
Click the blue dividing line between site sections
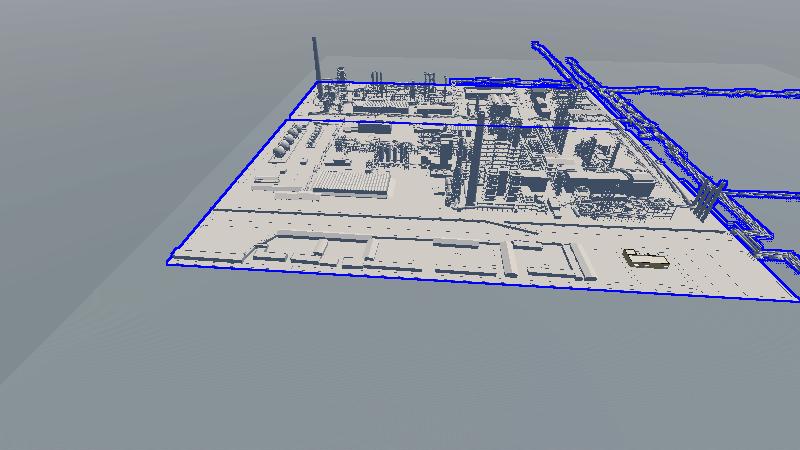tap(400, 123)
